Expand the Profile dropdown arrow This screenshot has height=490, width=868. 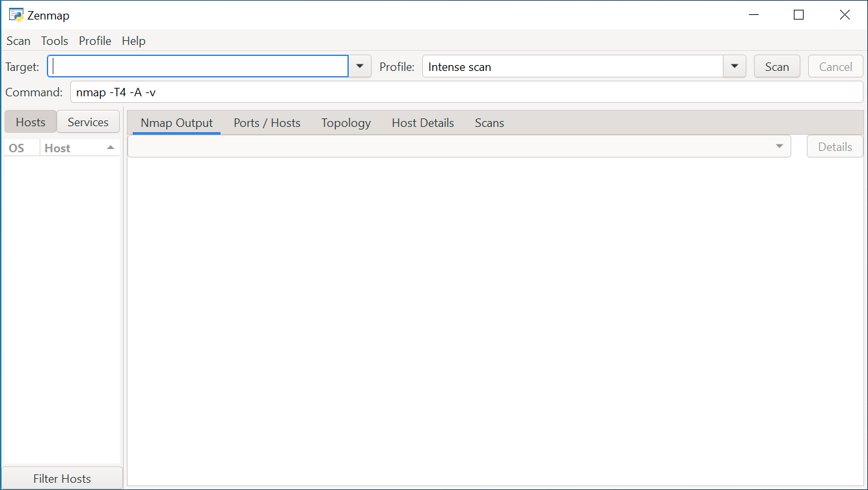coord(735,66)
